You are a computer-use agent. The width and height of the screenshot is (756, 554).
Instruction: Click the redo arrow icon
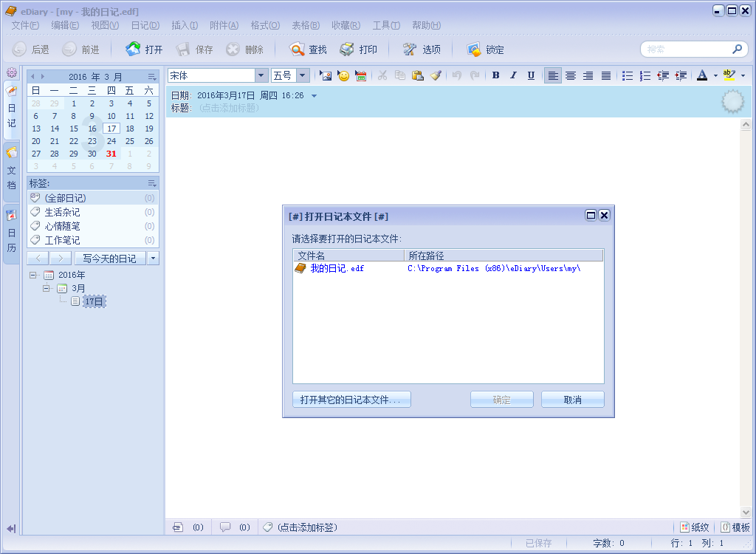[x=475, y=75]
